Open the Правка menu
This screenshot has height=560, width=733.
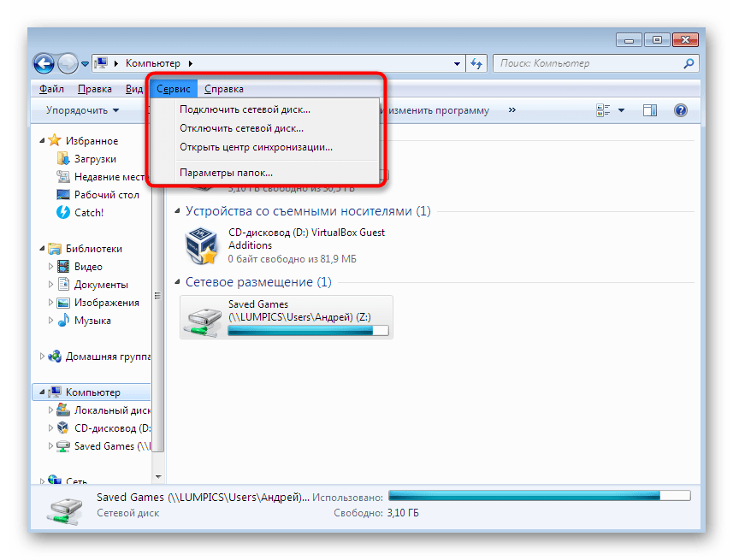click(x=94, y=89)
